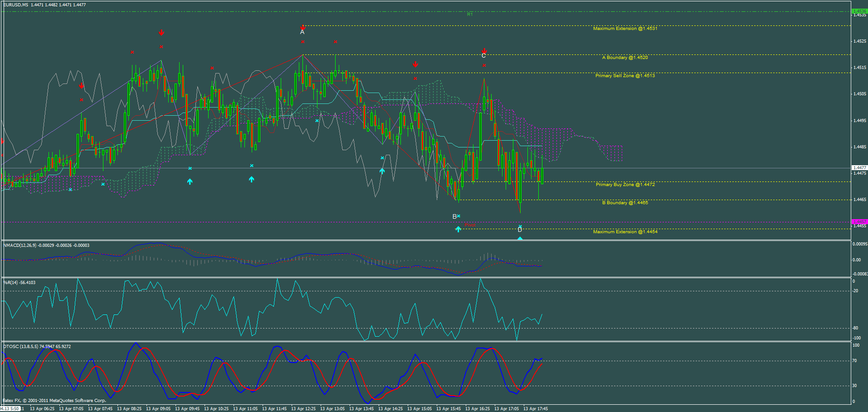Click the Maximum Extension @1.4531 label
868x412 pixels.
(x=625, y=29)
